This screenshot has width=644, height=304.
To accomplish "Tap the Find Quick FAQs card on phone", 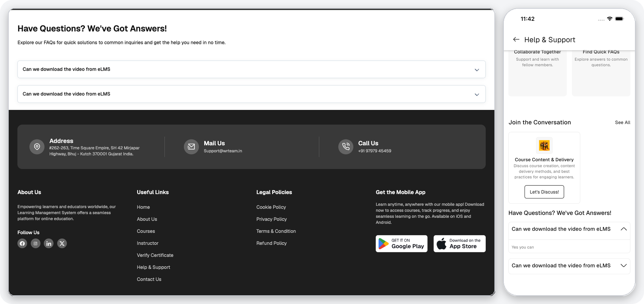I will tap(601, 73).
